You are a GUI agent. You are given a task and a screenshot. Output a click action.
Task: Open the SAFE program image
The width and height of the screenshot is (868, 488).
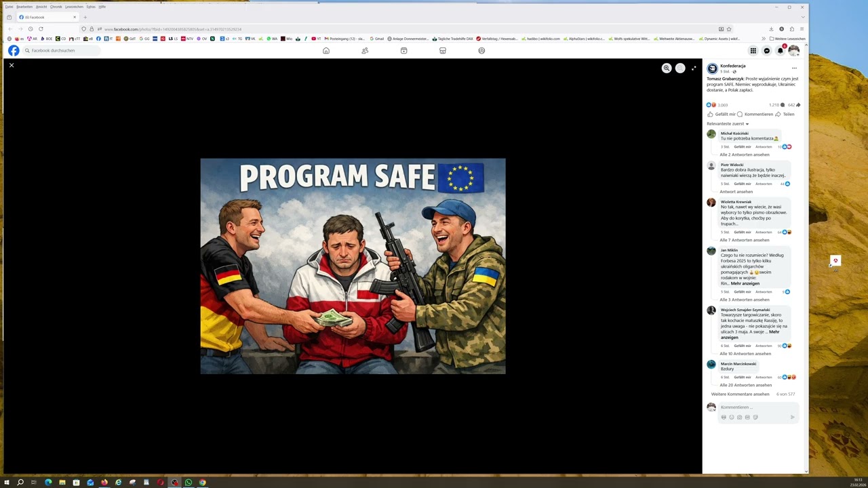pyautogui.click(x=353, y=266)
